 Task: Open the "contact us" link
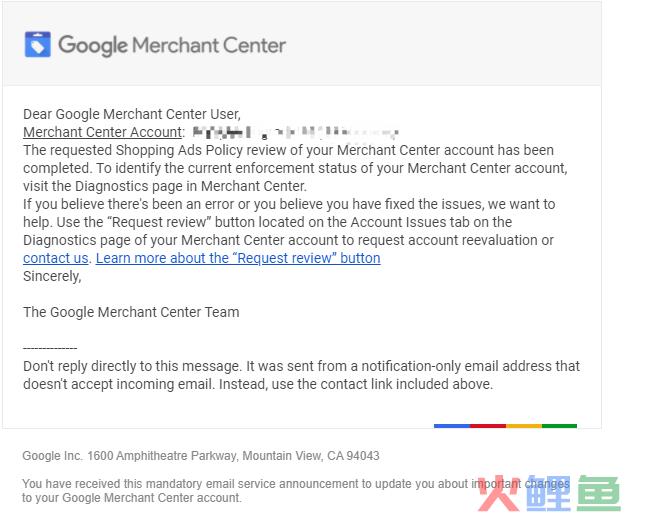coord(56,258)
